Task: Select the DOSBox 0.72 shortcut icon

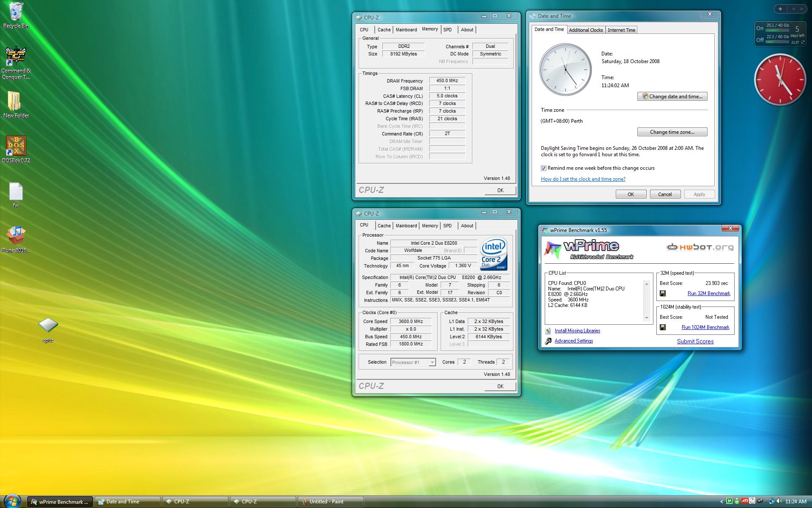Action: click(16, 149)
